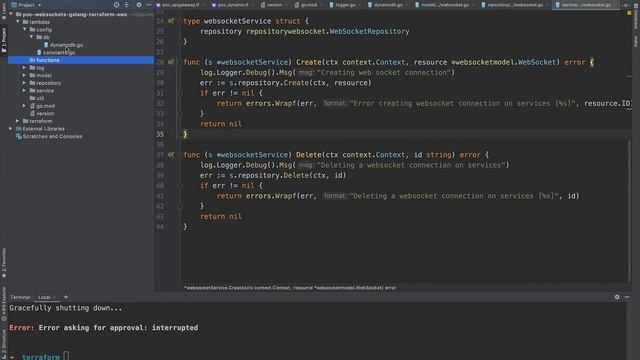Open terminal panel settings gear
This screenshot has height=360, width=640.
(x=617, y=297)
